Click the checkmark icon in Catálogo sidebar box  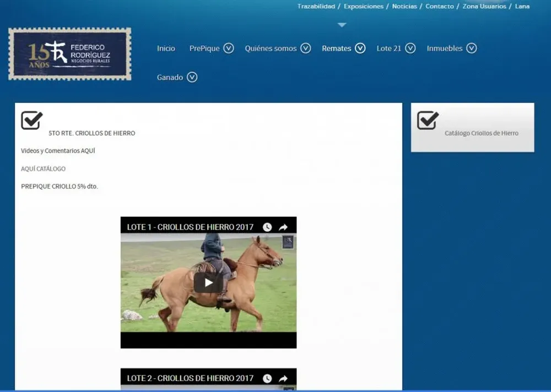(x=428, y=120)
